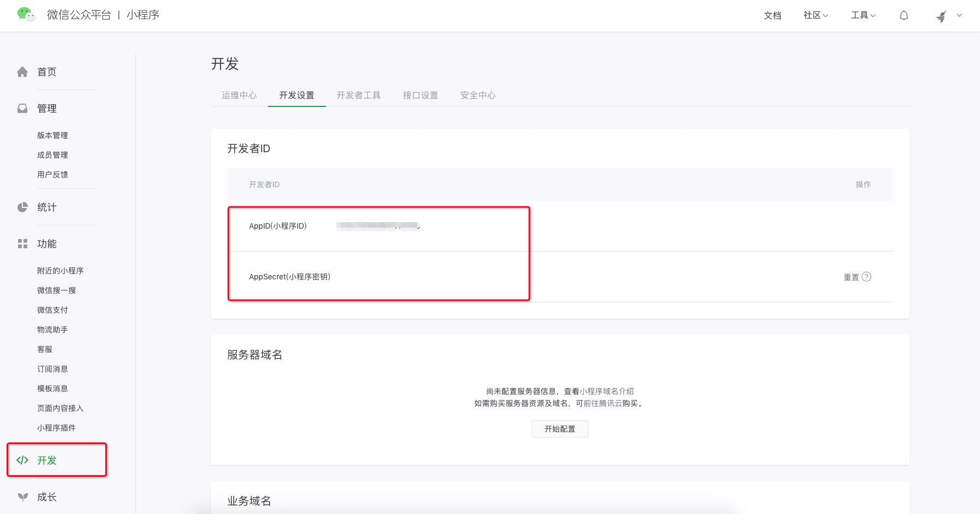Select 统计 in the sidebar
The image size is (980, 514).
(x=47, y=207)
